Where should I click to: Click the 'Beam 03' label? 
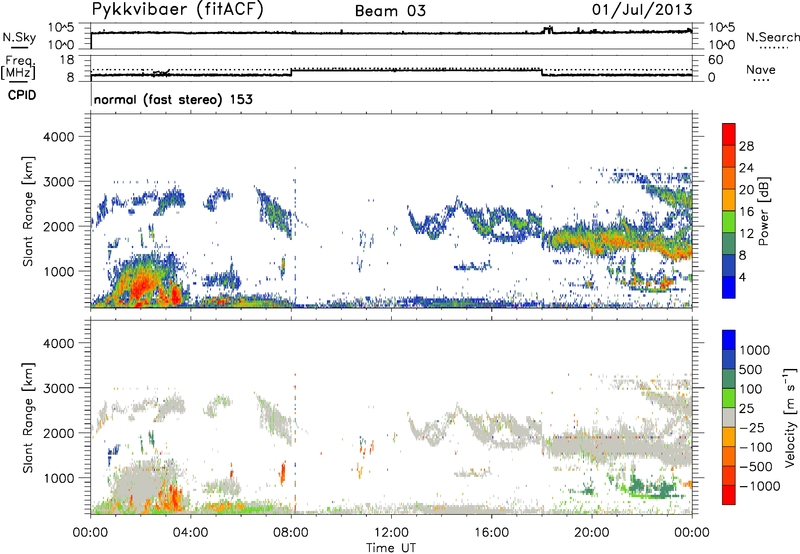pos(390,11)
